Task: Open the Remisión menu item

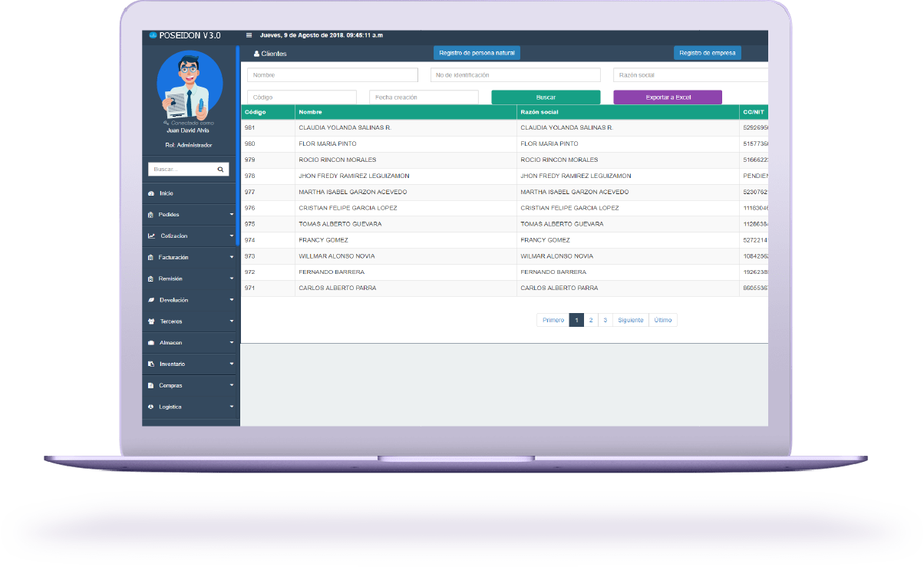Action: pyautogui.click(x=170, y=279)
